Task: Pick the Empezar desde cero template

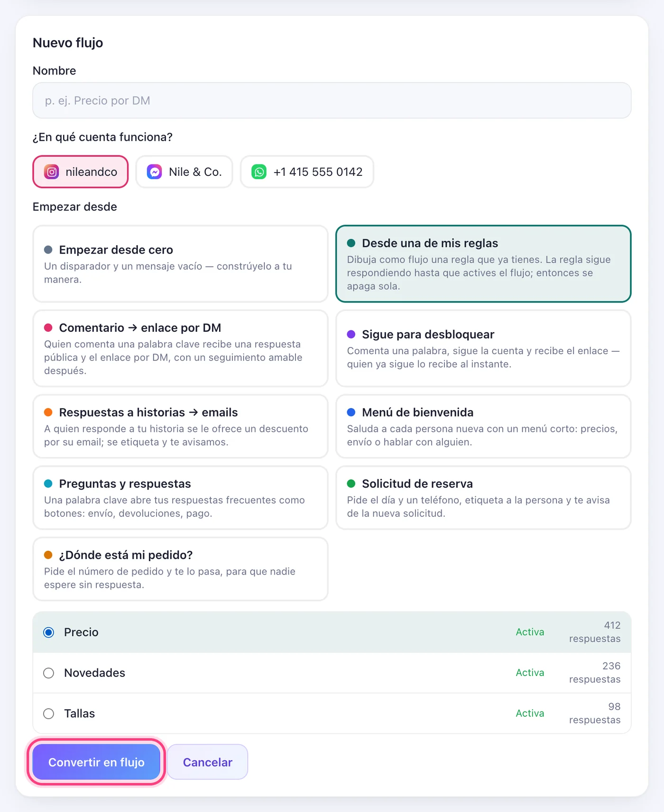Action: [x=180, y=264]
